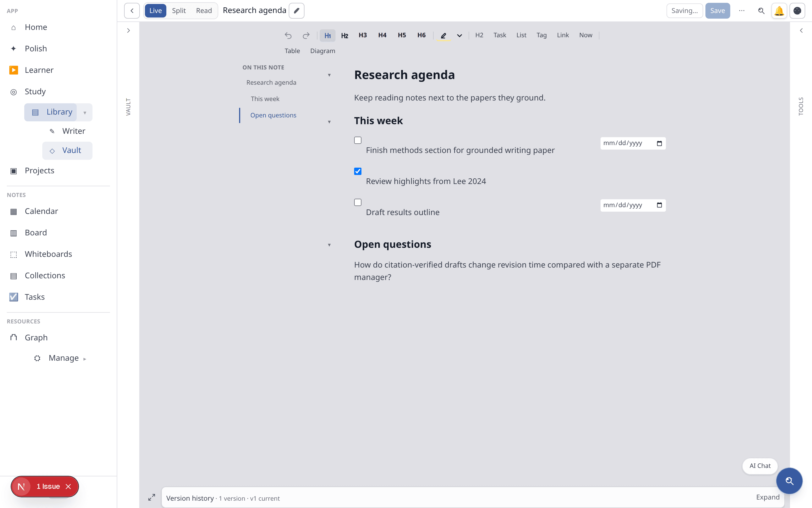This screenshot has height=508, width=812.
Task: Insert a List from toolbar
Action: 521,35
